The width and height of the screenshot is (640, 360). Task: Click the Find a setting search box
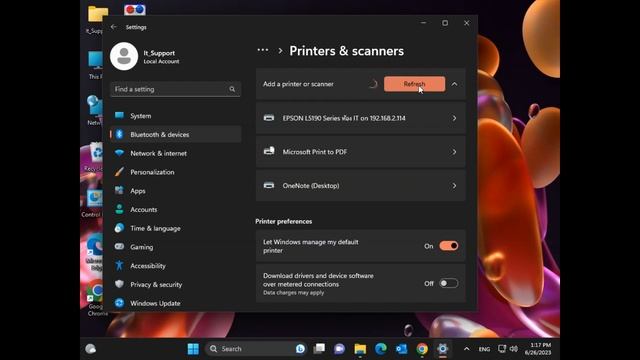[176, 89]
